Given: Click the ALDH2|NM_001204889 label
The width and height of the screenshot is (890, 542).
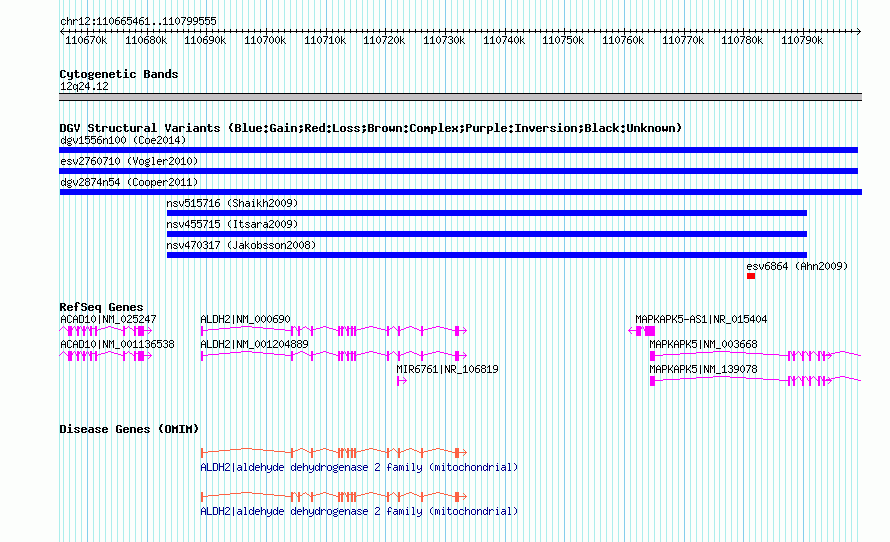Looking at the screenshot, I should [254, 344].
